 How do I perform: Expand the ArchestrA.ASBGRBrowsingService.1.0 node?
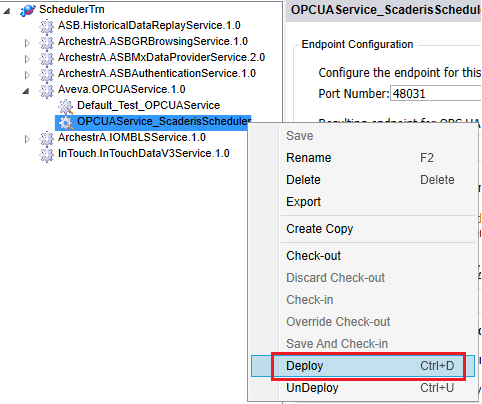pos(27,43)
